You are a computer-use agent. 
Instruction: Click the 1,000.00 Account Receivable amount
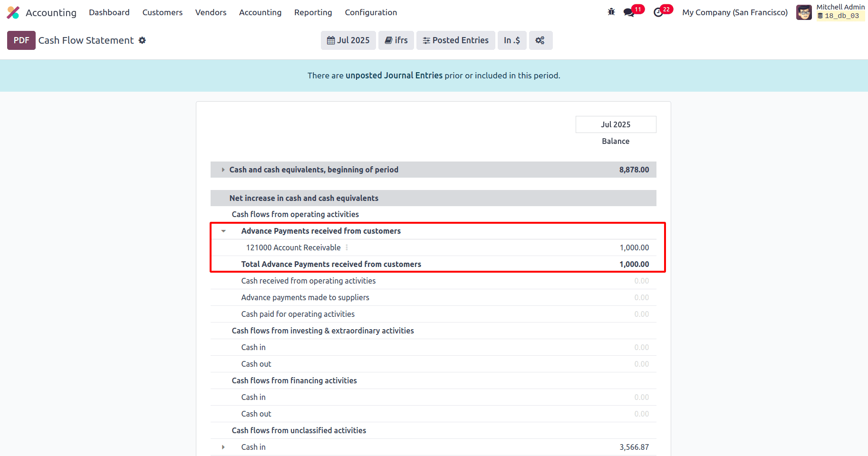pyautogui.click(x=634, y=247)
